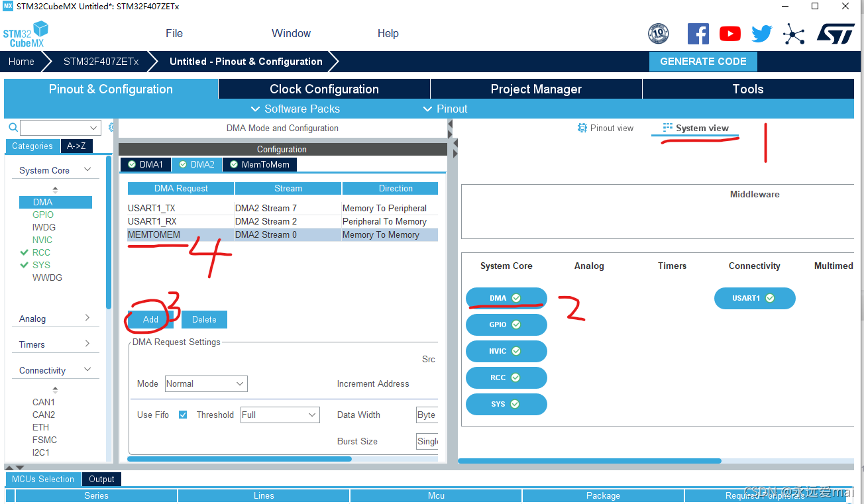Switch to Tools tab
The image size is (864, 504).
pyautogui.click(x=748, y=89)
